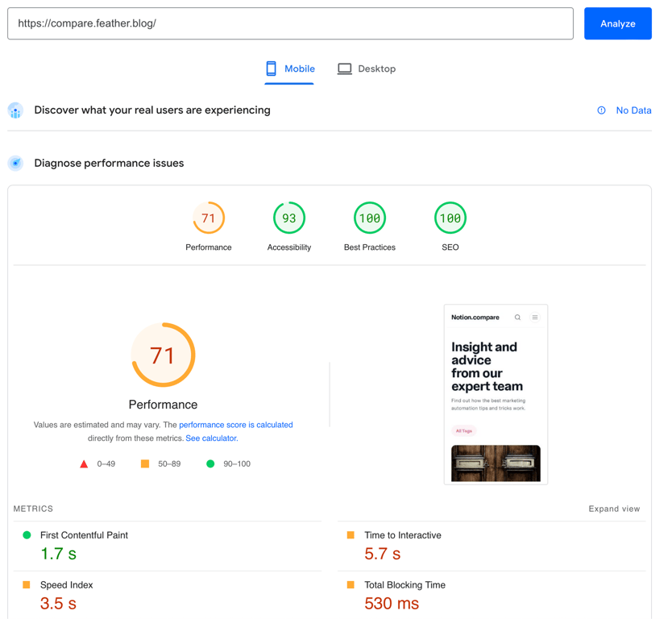Click the Speed Index label

(66, 585)
